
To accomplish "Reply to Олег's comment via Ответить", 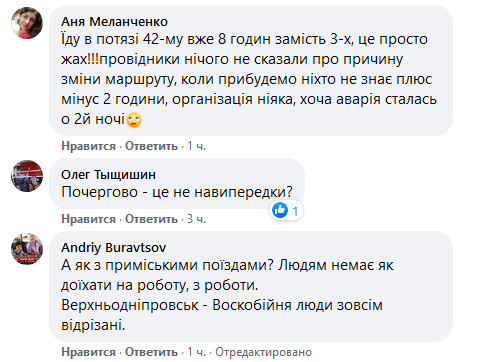I will (x=151, y=219).
